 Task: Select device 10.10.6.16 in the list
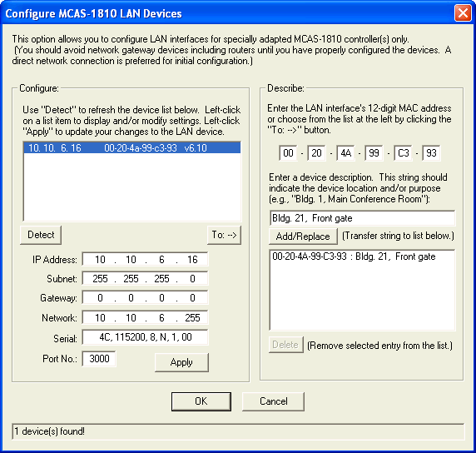point(132,148)
